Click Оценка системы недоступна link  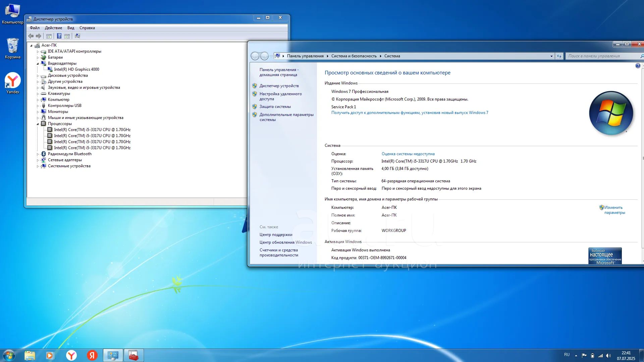(x=408, y=154)
